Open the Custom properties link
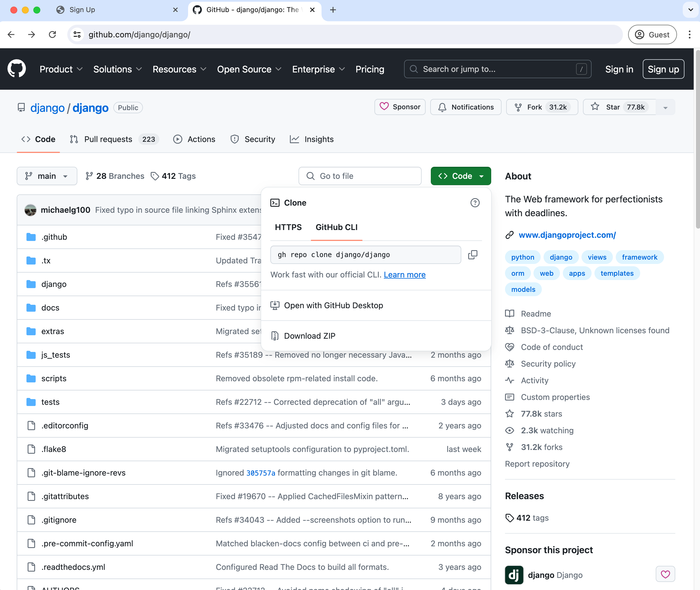The height and width of the screenshot is (590, 700). tap(555, 397)
